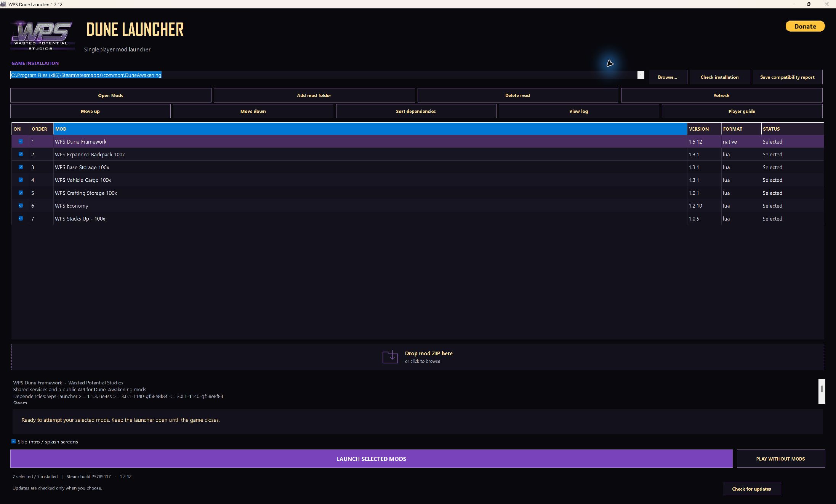The width and height of the screenshot is (836, 504).
Task: Click the drop mod ZIP folder icon
Action: 390,357
